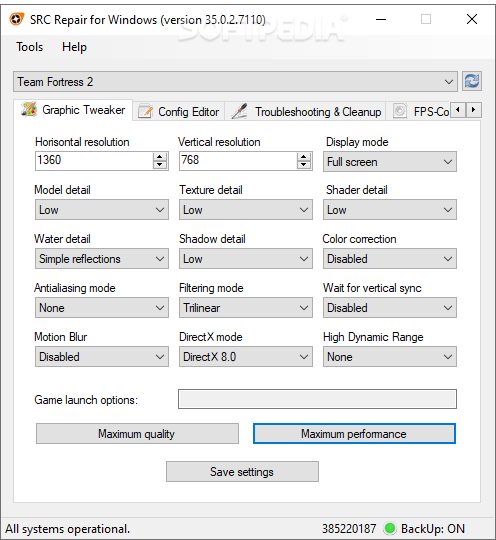Click the All systems operational status text
Image resolution: width=496 pixels, height=540 pixels.
[x=68, y=528]
